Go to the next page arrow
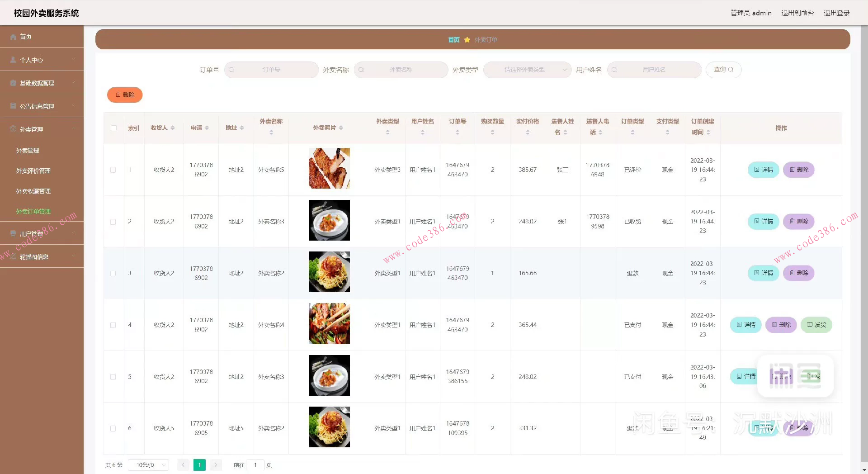The height and width of the screenshot is (474, 868). 216,465
